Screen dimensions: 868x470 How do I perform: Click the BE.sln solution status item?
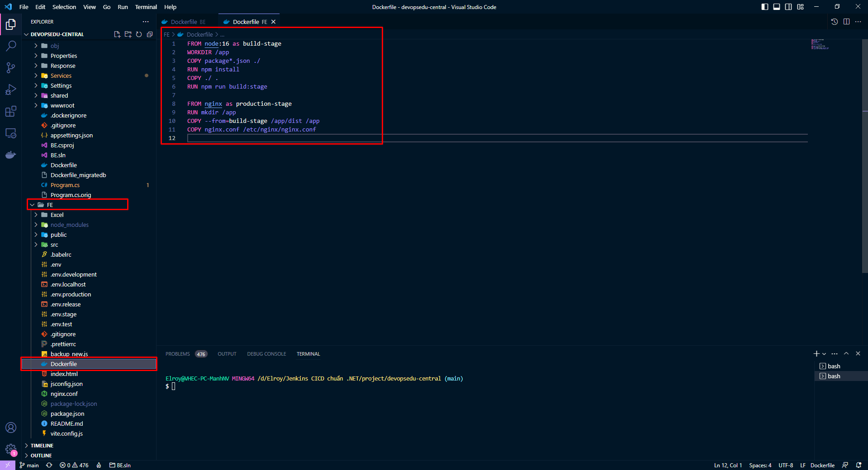[120, 465]
